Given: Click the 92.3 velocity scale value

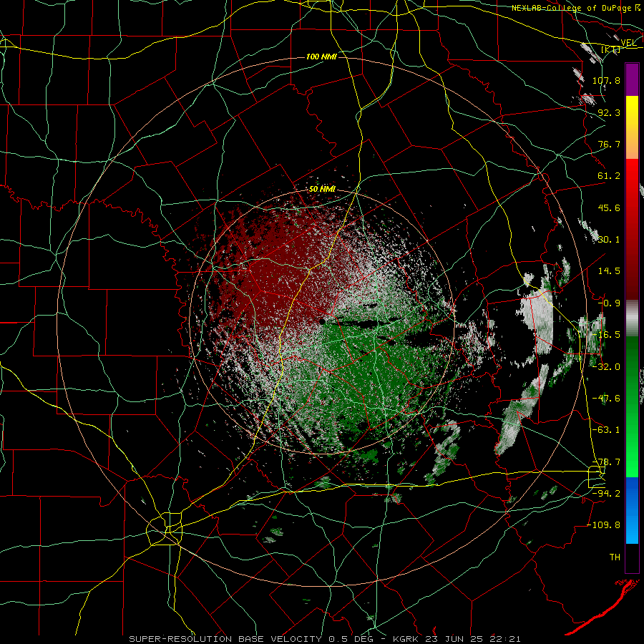Looking at the screenshot, I should [609, 112].
